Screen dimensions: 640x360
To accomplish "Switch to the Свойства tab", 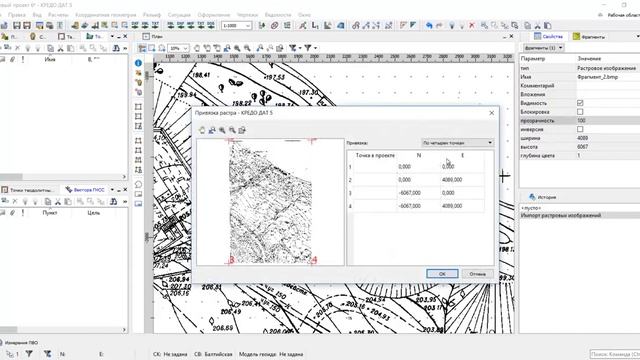I will (548, 37).
